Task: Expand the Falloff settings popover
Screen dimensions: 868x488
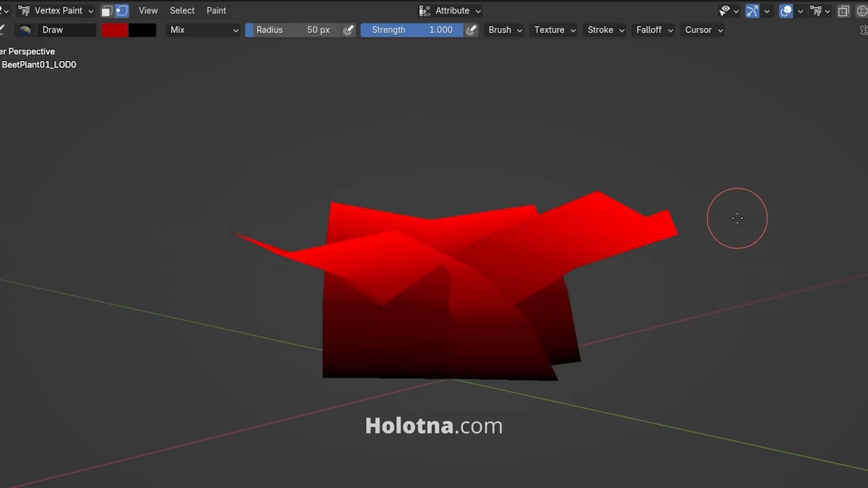Action: pyautogui.click(x=654, y=30)
